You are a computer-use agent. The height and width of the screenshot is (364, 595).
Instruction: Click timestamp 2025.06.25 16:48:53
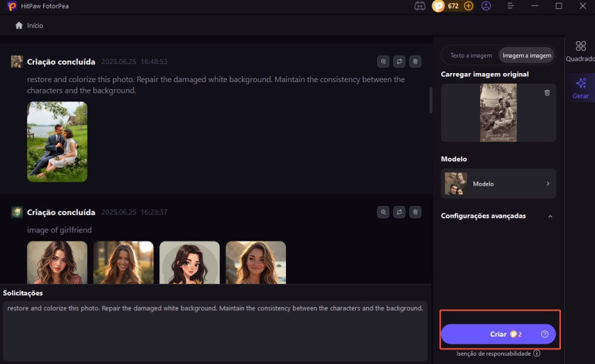coord(134,61)
